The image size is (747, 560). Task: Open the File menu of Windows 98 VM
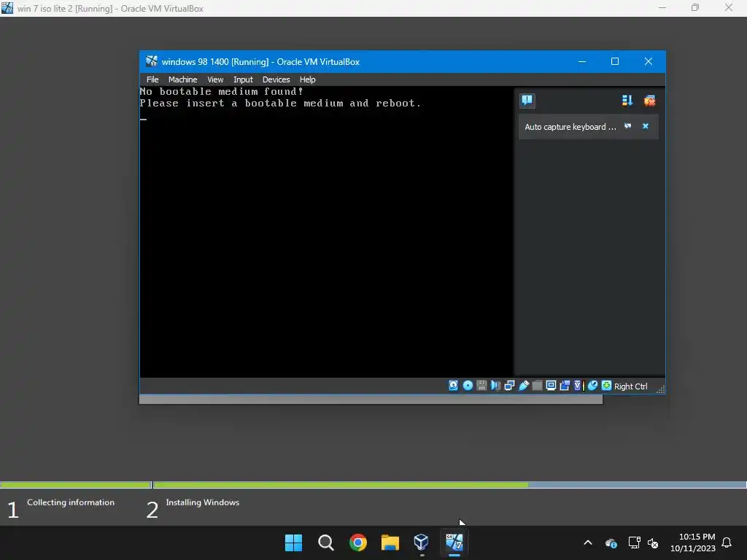152,79
